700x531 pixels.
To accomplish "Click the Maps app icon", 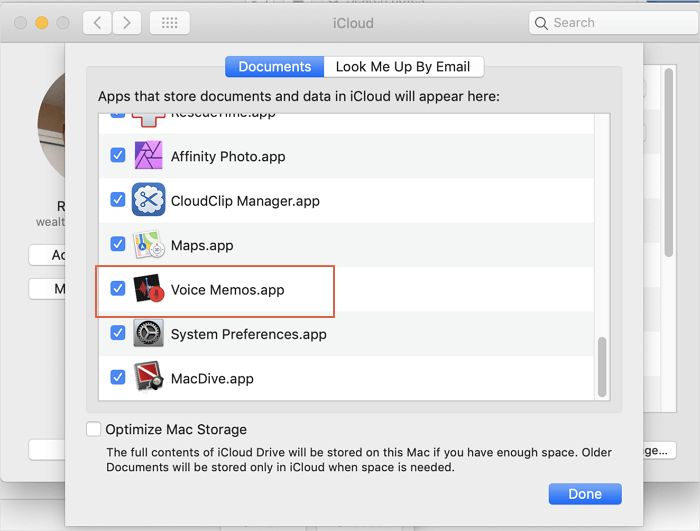I will pyautogui.click(x=148, y=245).
